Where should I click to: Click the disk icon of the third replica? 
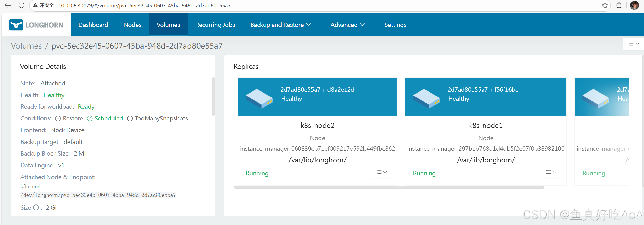pos(596,99)
